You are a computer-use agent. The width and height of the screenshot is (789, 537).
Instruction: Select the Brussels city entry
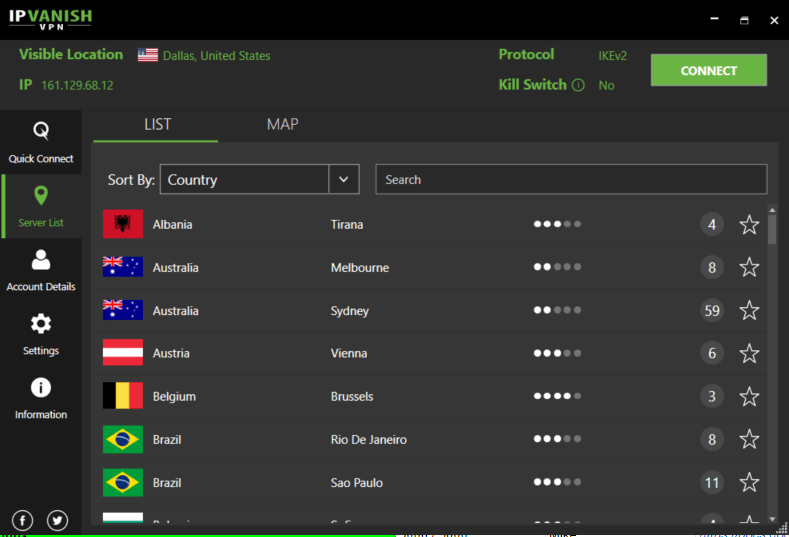(352, 397)
